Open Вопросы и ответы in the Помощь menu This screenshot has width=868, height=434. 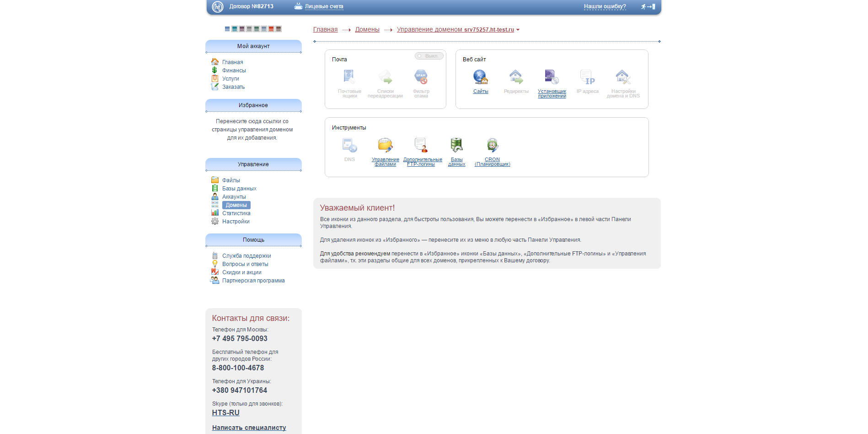point(245,264)
